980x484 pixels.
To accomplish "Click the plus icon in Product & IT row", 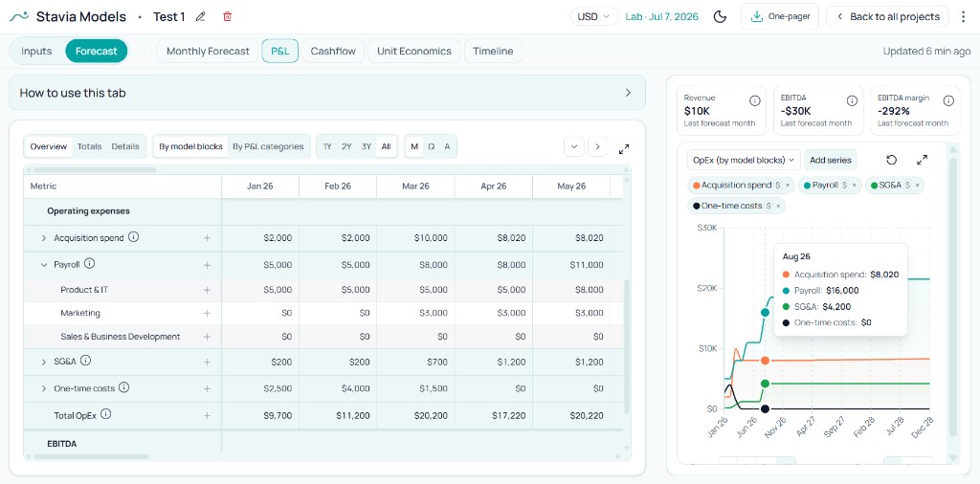I will pyautogui.click(x=207, y=290).
